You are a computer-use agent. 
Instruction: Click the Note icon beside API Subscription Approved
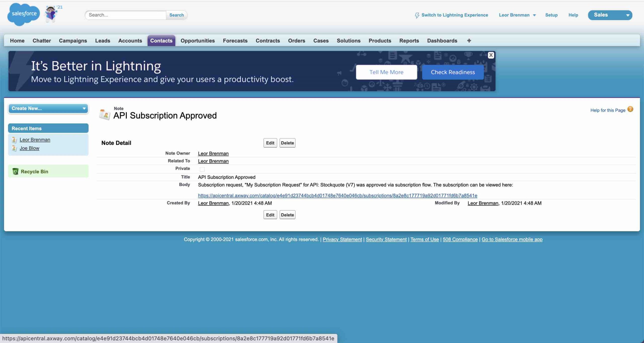pyautogui.click(x=104, y=114)
